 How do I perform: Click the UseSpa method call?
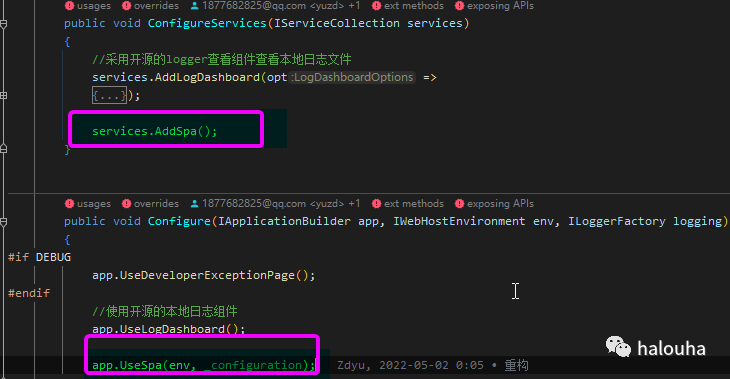(x=141, y=365)
